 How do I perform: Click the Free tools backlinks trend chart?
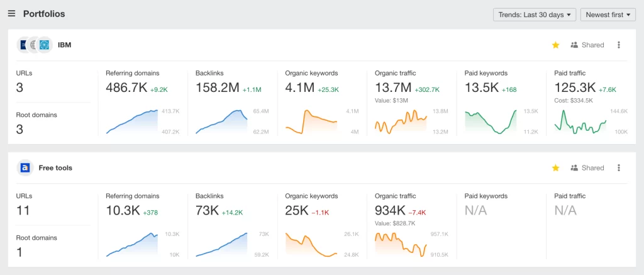pos(221,245)
